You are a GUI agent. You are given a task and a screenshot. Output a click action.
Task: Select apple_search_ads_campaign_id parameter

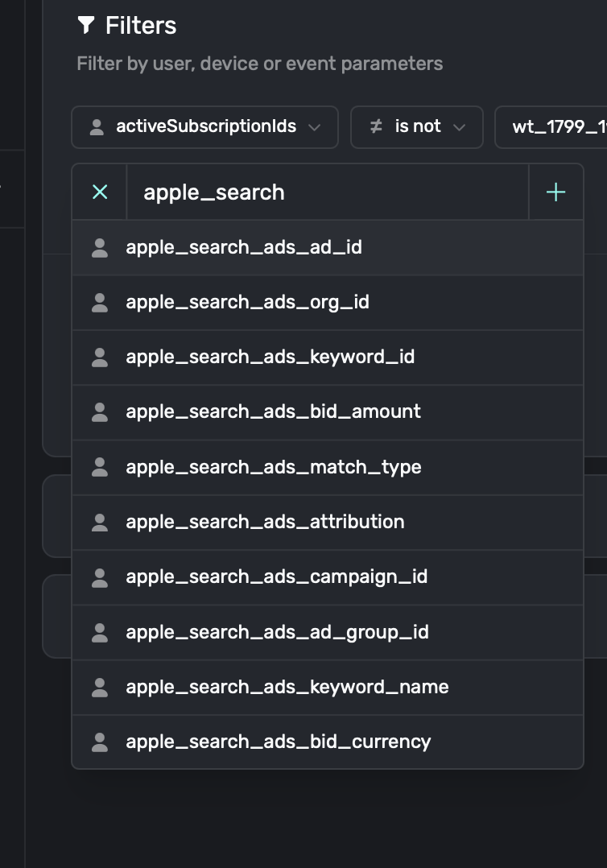[x=276, y=577]
